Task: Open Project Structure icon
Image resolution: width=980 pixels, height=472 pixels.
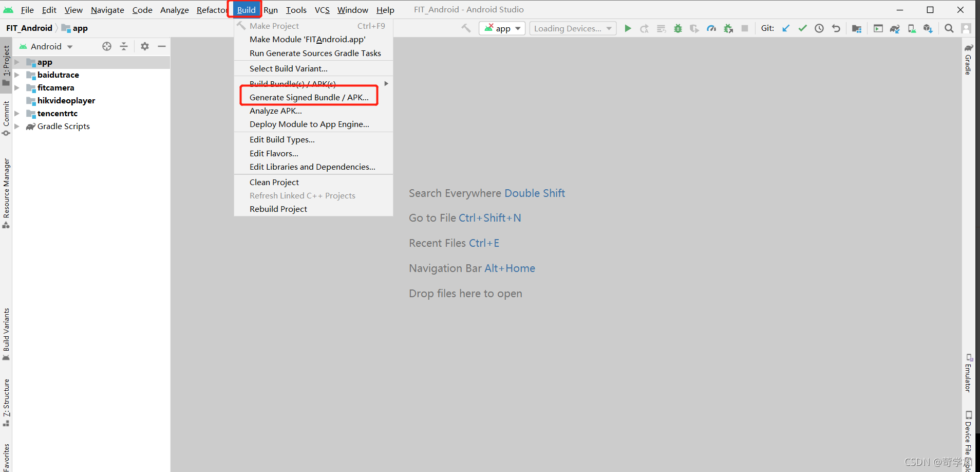Action: tap(856, 28)
